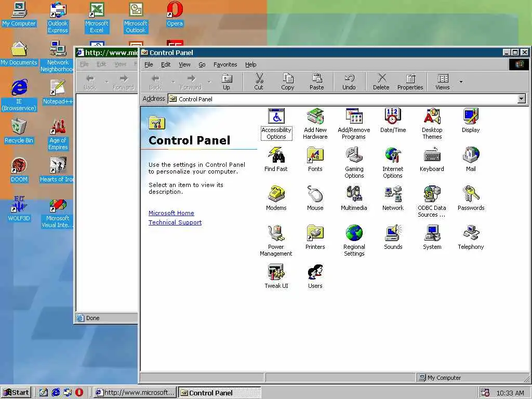Select the Passwords applet

point(471,199)
